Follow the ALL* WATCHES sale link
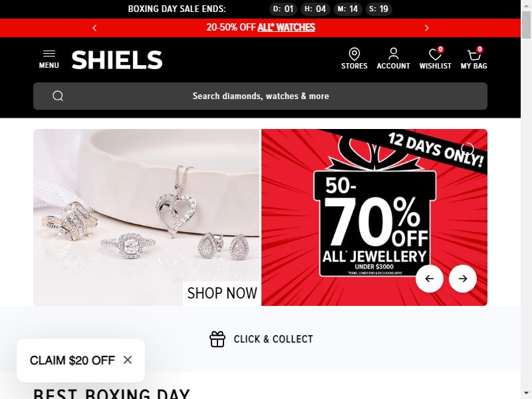Viewport: 532px width, 399px height. pos(287,27)
